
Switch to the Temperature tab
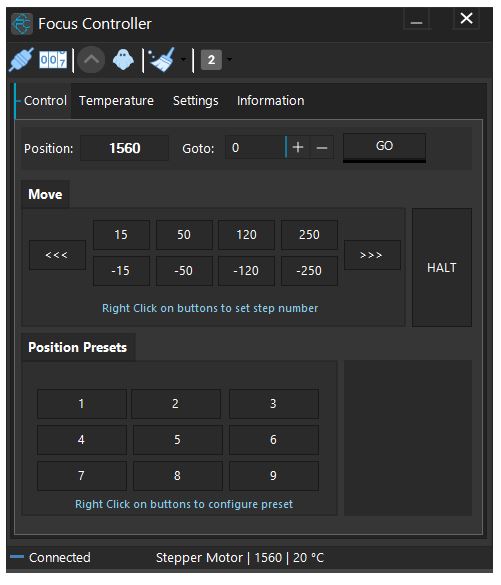pos(116,101)
